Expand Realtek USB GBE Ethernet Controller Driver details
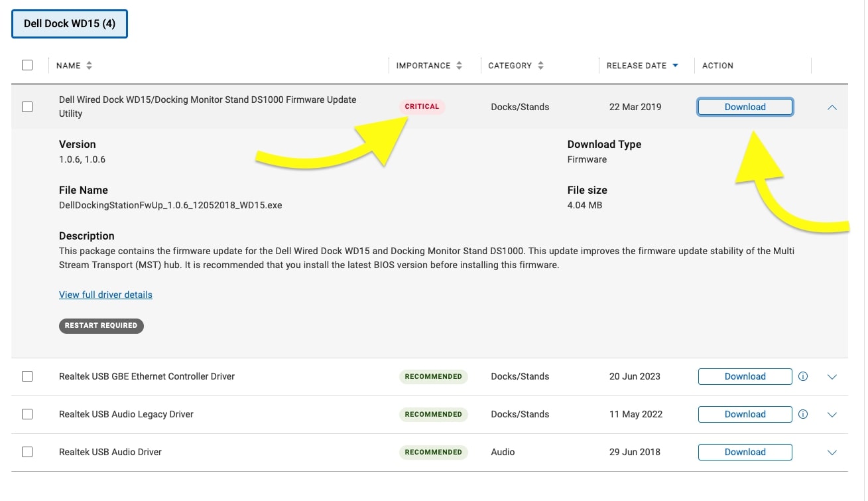 tap(833, 377)
